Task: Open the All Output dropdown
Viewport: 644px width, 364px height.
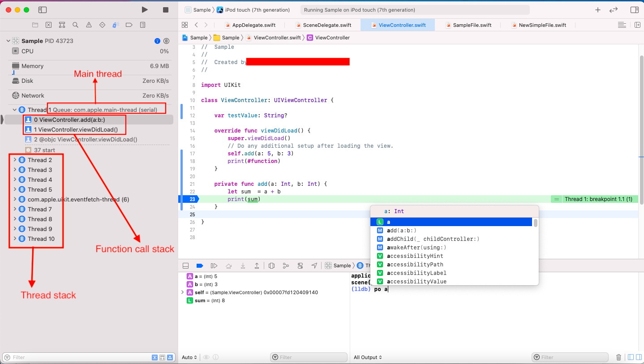Action: pyautogui.click(x=368, y=357)
